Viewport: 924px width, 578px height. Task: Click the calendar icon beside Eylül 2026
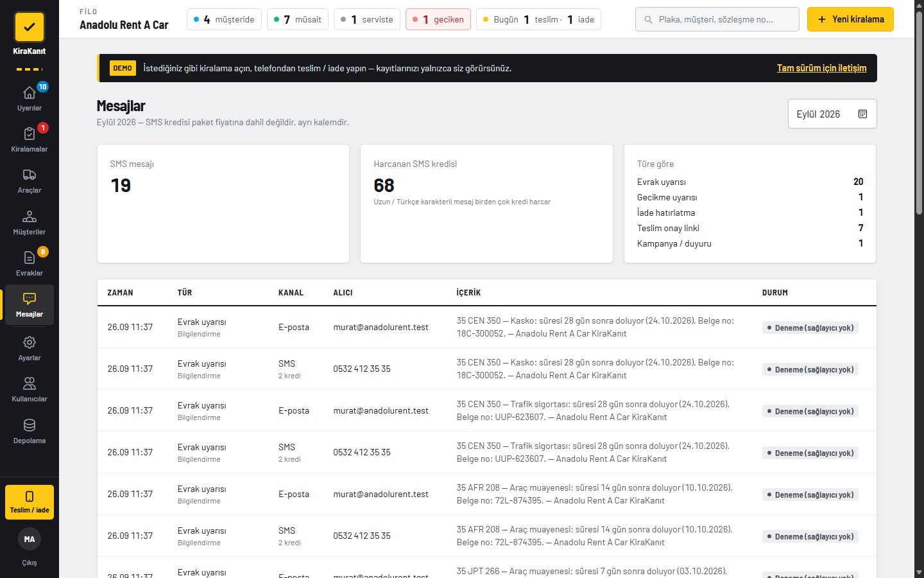coord(862,114)
